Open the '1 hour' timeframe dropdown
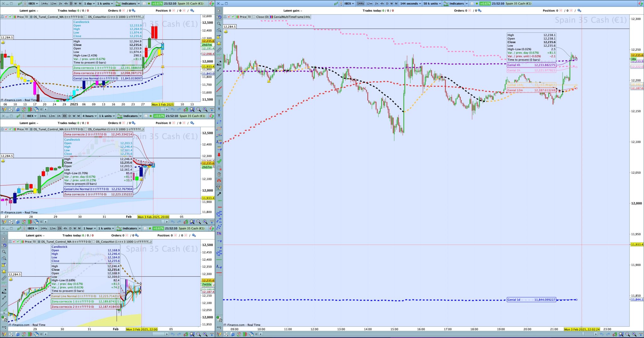Image resolution: width=644 pixels, height=338 pixels. [x=89, y=229]
